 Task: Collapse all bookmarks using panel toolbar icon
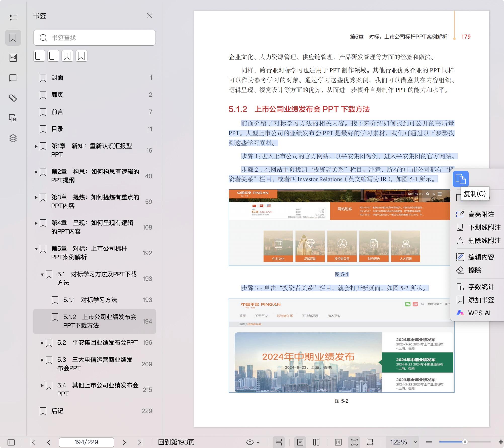coord(53,56)
